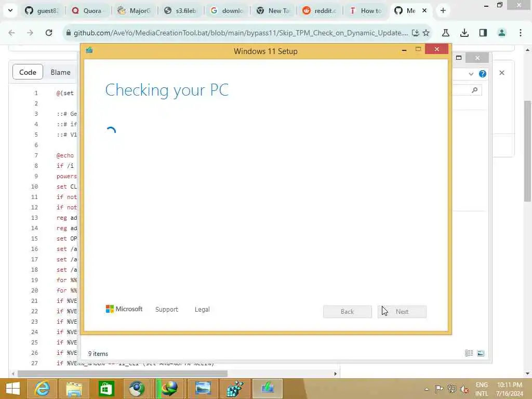Click the ENG INTL language indicator
The height and width of the screenshot is (399, 532).
click(x=482, y=389)
